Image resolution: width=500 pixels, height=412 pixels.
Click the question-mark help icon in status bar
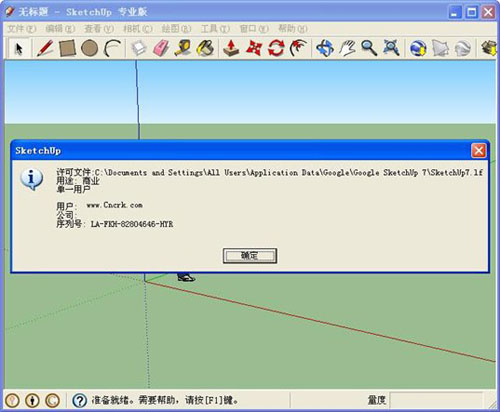tap(80, 400)
